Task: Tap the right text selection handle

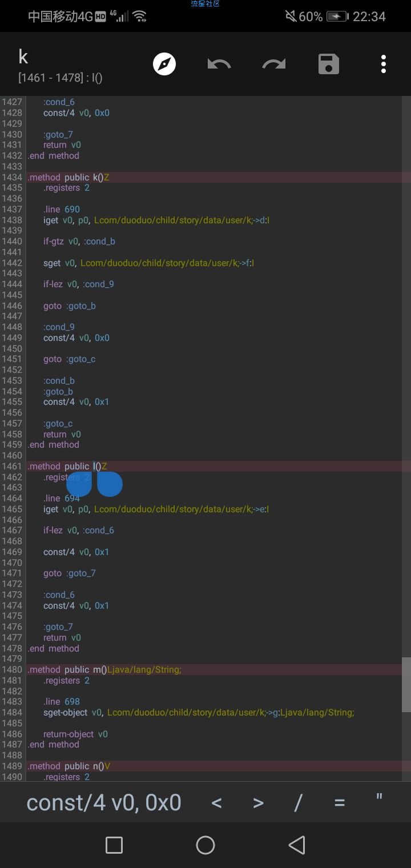Action: click(x=110, y=483)
